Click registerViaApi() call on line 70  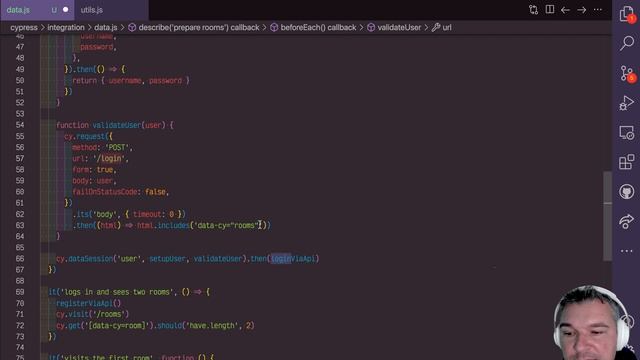(x=88, y=303)
